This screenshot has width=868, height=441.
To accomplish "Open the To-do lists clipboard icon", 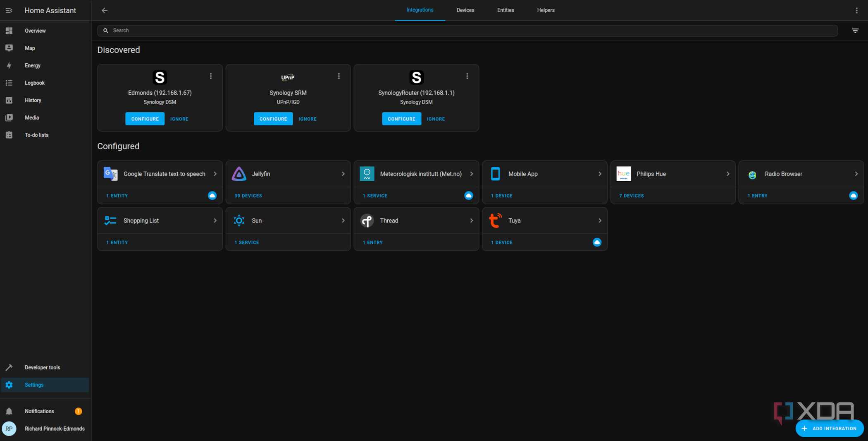I will click(x=9, y=135).
